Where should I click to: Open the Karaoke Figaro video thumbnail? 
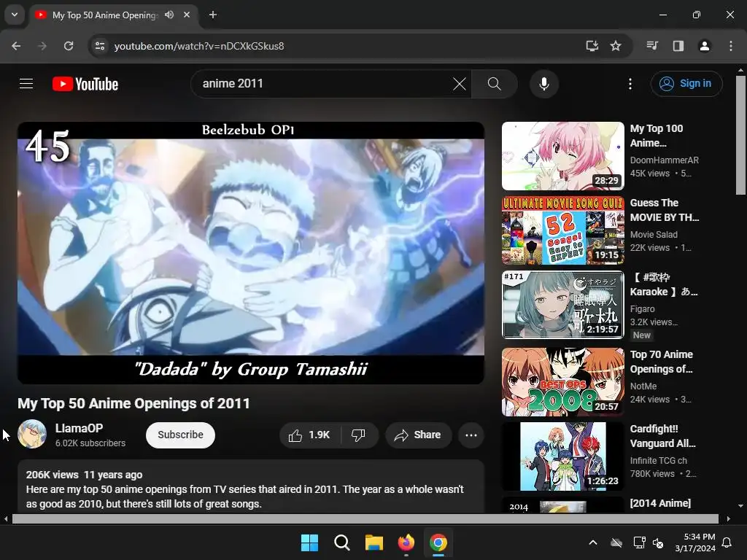tap(562, 305)
